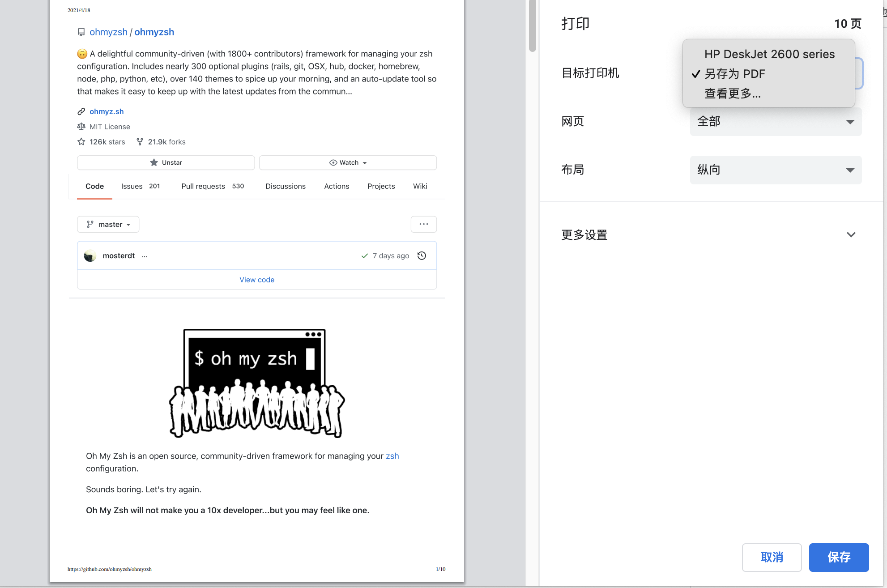887x588 pixels.
Task: Open the 布局 layout dropdown set to 纵向
Action: point(776,170)
